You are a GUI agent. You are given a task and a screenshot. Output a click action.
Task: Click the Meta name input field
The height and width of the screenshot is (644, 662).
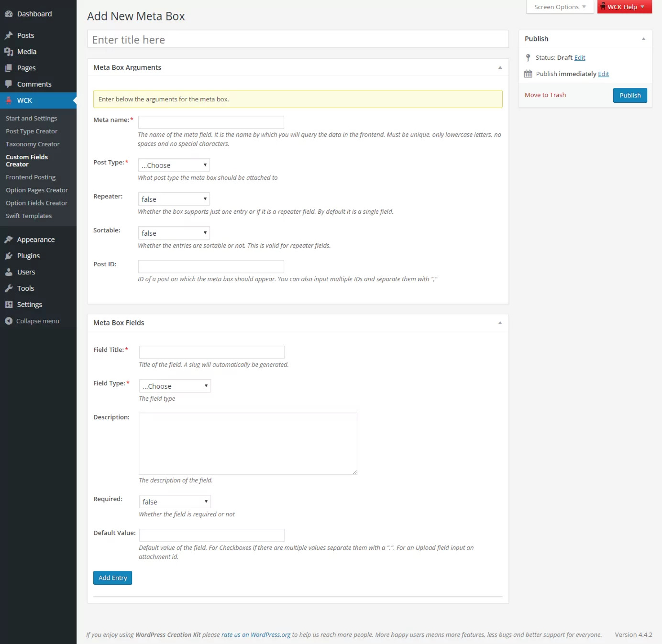[x=211, y=122]
